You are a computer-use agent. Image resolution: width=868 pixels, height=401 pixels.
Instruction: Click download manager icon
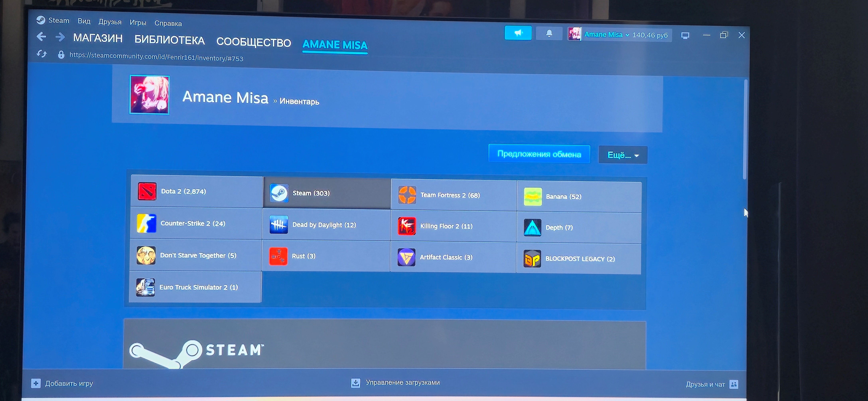pyautogui.click(x=355, y=383)
